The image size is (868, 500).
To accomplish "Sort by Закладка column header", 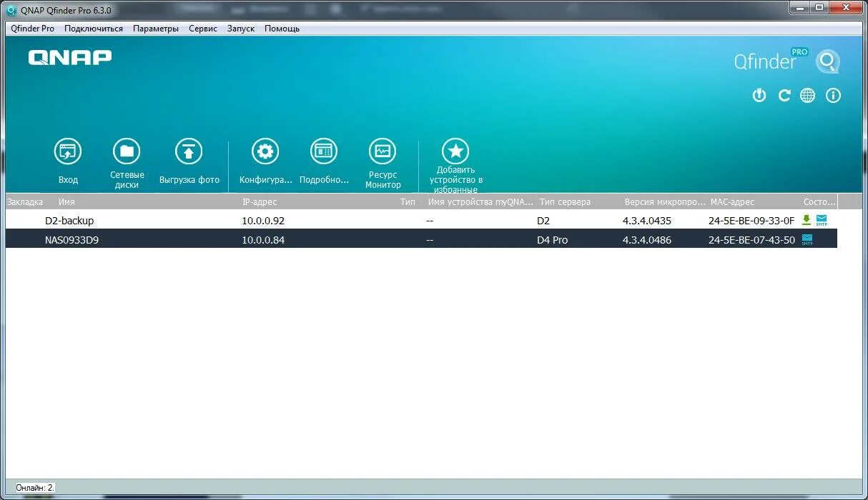I will [x=25, y=201].
